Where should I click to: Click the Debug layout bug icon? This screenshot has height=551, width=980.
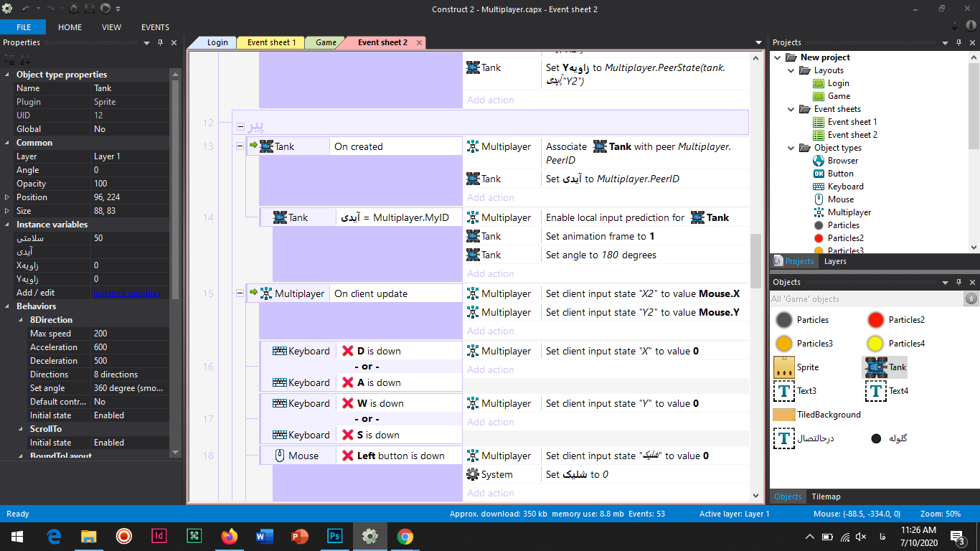click(74, 9)
